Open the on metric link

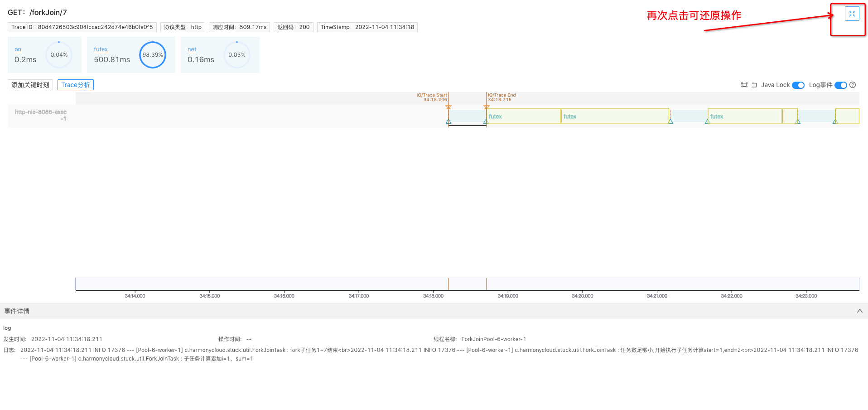(x=18, y=49)
